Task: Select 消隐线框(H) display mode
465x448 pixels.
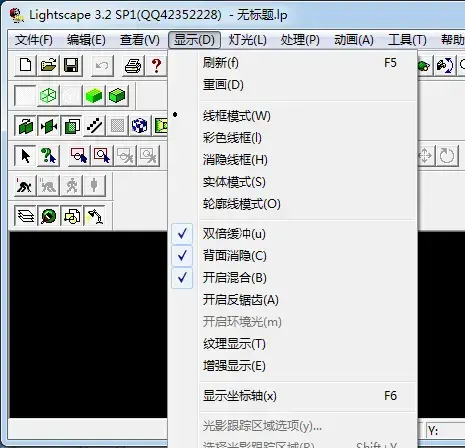Action: click(293, 160)
